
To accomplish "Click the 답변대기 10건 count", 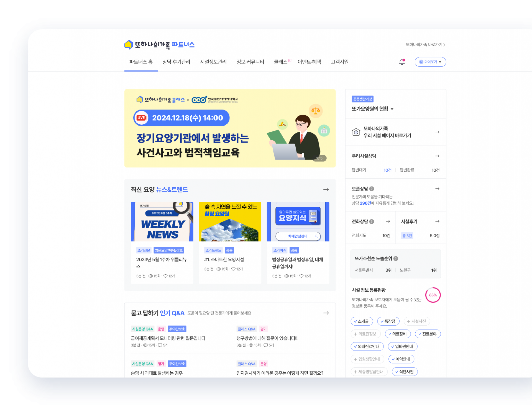I will coord(387,170).
